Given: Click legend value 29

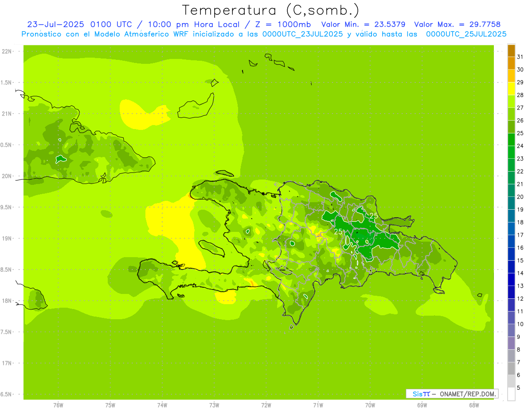Looking at the screenshot, I should [520, 82].
